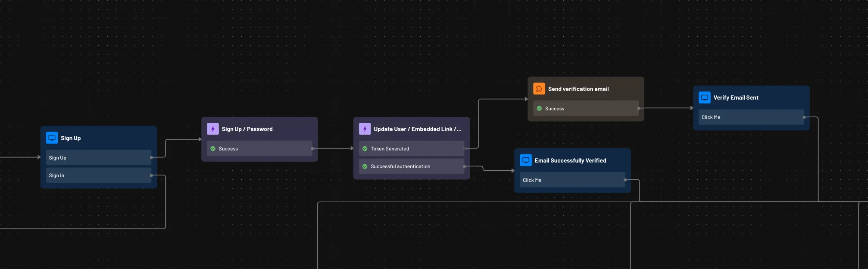Screen dimensions: 868x269
Task: Click output connector of Email Successfully Verified Click Me
Action: point(625,180)
